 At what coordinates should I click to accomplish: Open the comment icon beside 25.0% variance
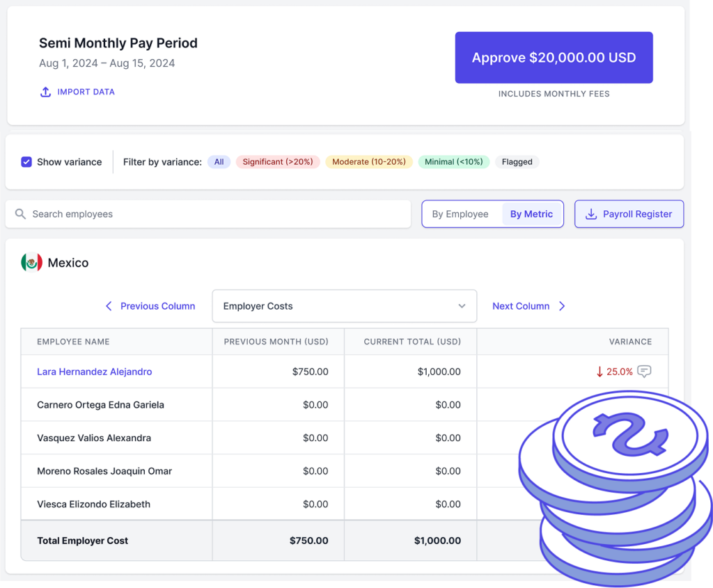click(645, 372)
